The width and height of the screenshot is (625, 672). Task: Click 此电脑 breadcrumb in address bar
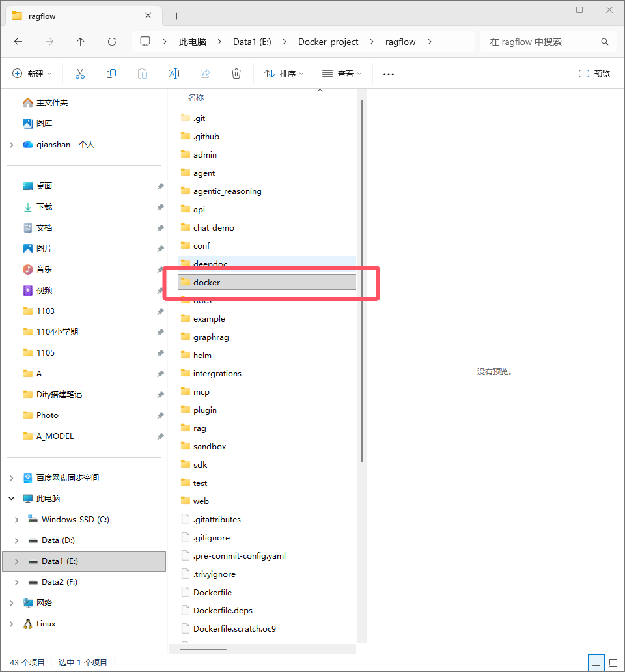(193, 42)
